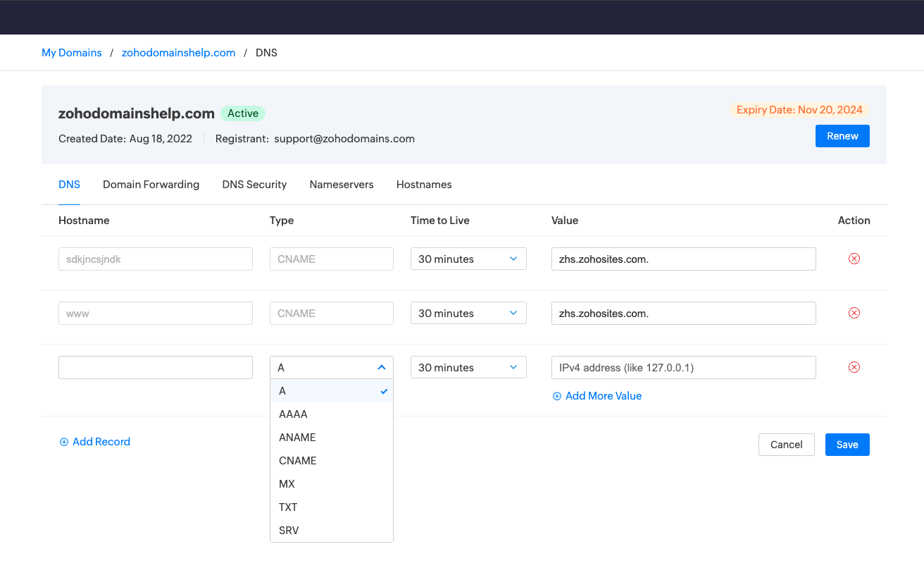Collapse the record Type dropdown showing A
Viewport: 924px width, 575px height.
click(332, 367)
